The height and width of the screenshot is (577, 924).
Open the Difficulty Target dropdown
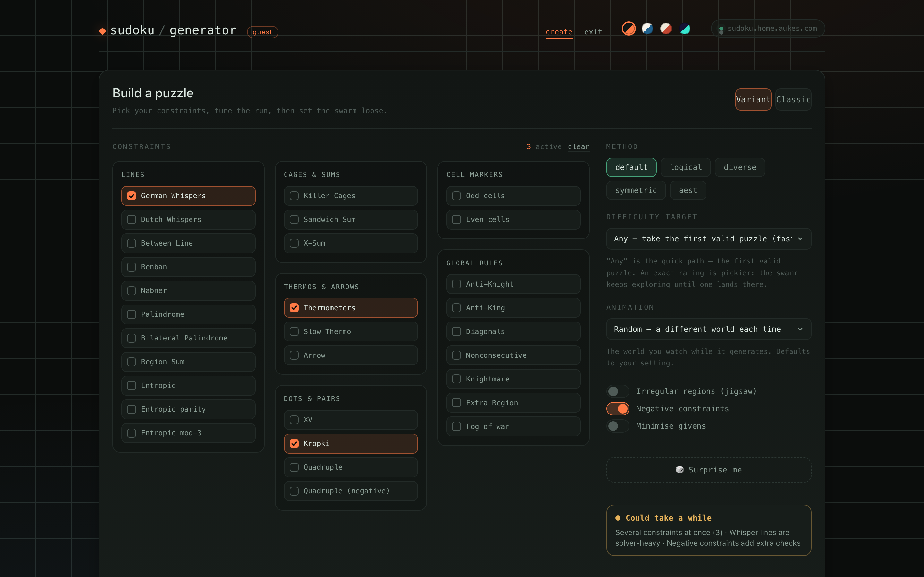[x=709, y=239]
